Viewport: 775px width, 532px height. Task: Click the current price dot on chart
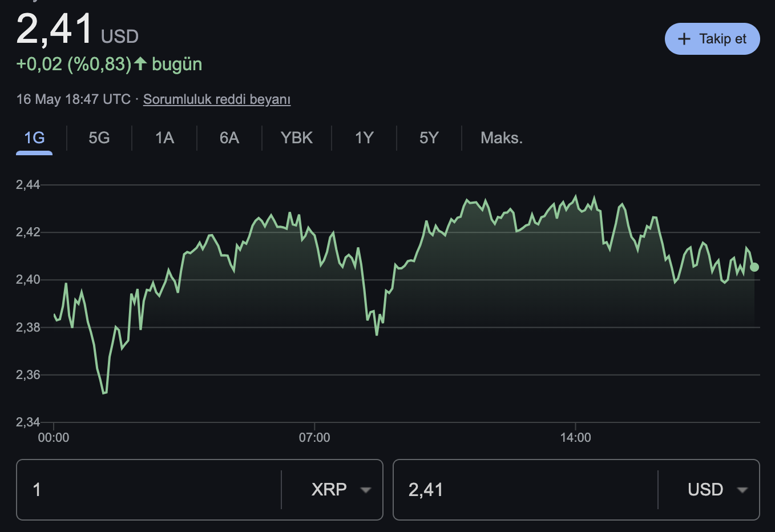click(x=754, y=267)
